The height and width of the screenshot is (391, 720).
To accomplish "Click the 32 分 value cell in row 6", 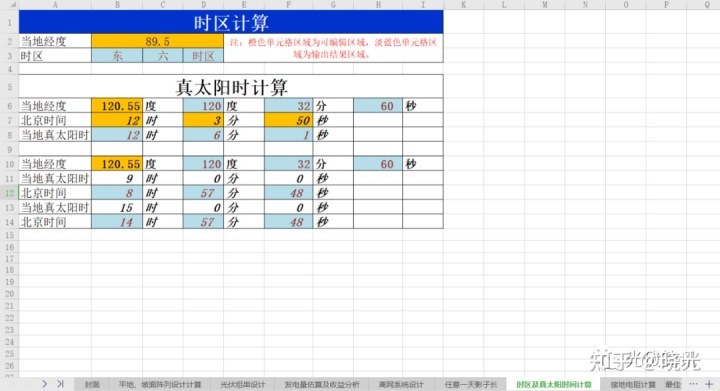I will point(288,106).
